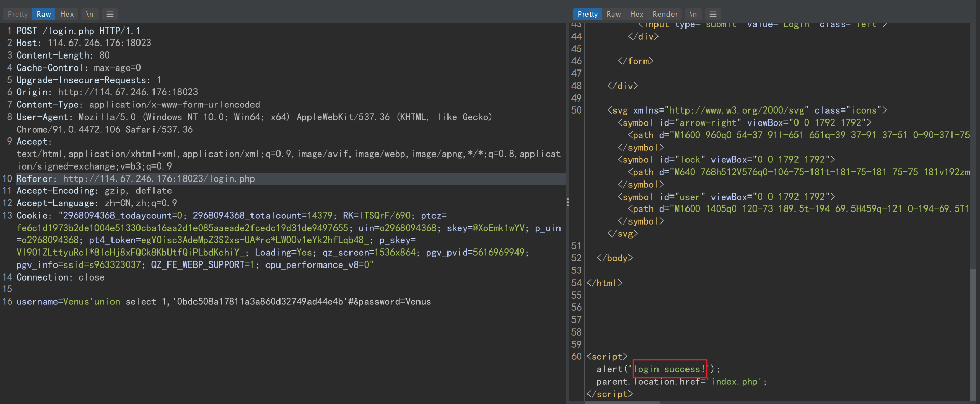Screen dimensions: 980x404
Task: Switch response view to Raw tab
Action: 613,14
